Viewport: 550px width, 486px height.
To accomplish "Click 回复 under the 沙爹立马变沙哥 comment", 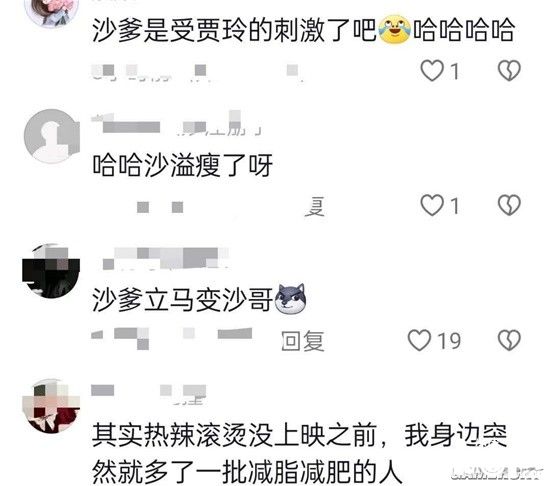I will coord(303,340).
